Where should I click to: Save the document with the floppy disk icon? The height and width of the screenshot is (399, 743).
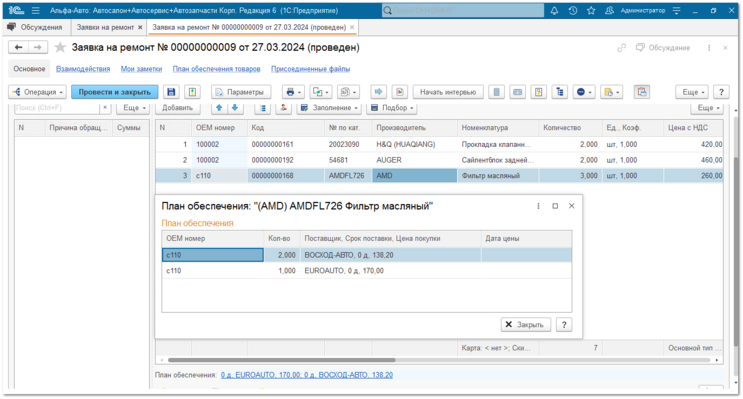click(171, 92)
